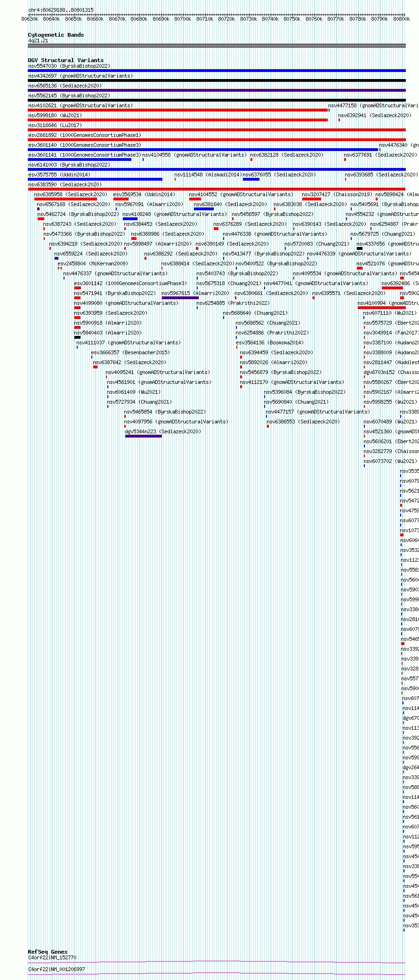Click esv3666357 (Besenbacher2015) label
The width and height of the screenshot is (419, 980).
(x=130, y=352)
